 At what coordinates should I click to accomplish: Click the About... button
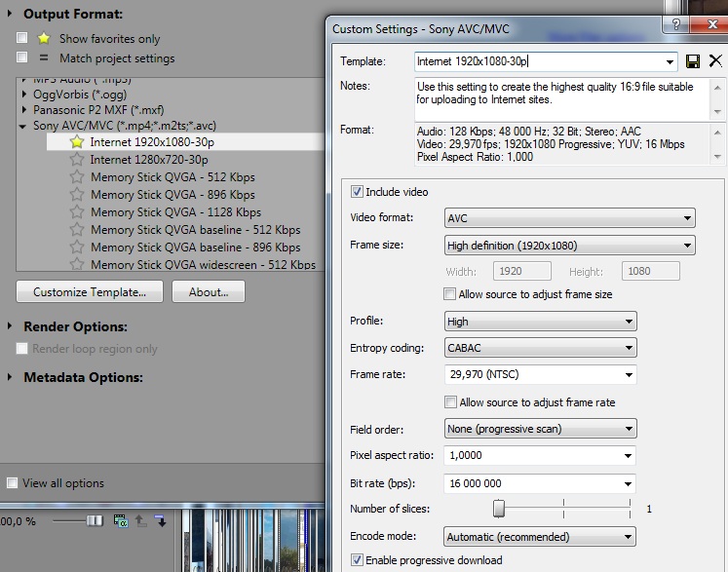point(209,291)
